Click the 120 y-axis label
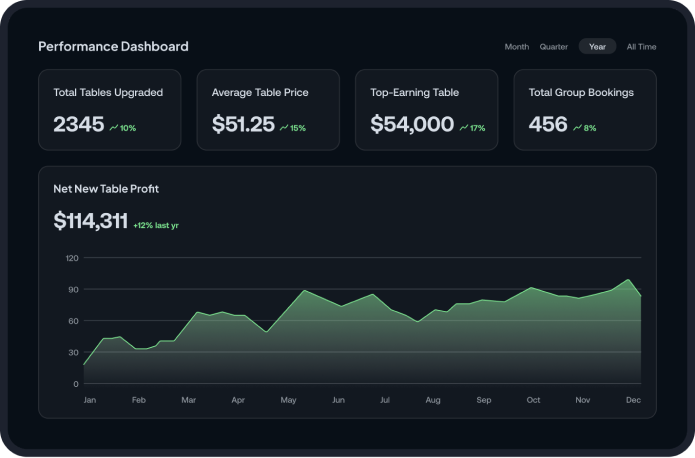This screenshot has height=458, width=695. click(72, 258)
